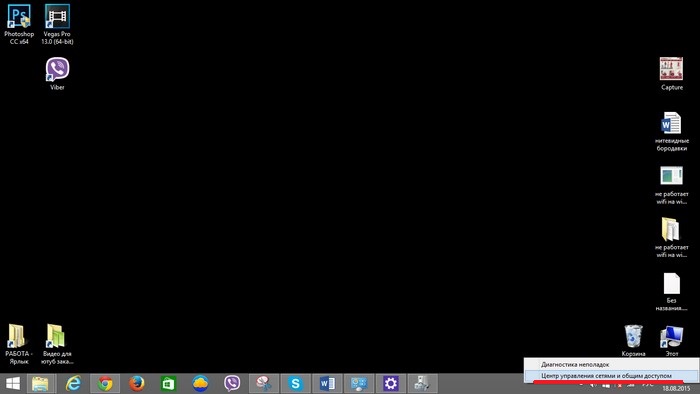Screen dimensions: 700x394
Task: Switch to Google Chrome on the taskbar
Action: click(105, 383)
